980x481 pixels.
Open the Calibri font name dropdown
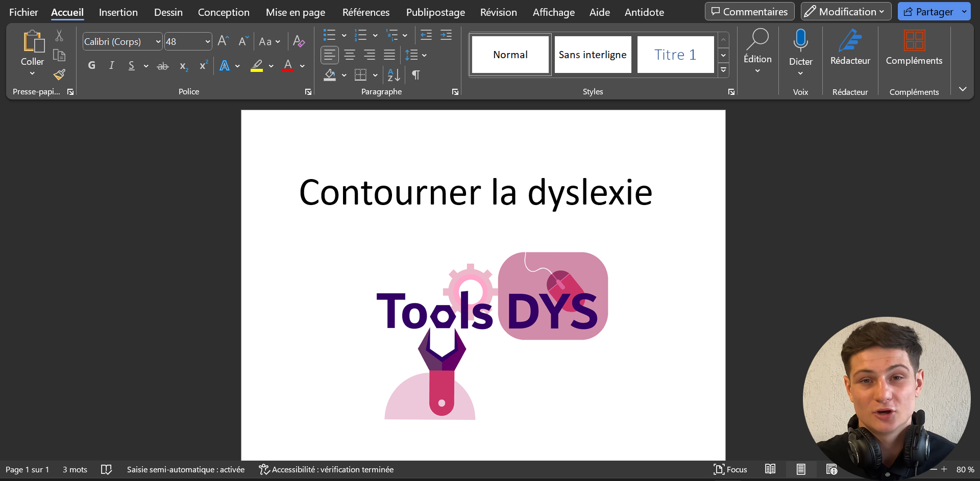pyautogui.click(x=158, y=42)
